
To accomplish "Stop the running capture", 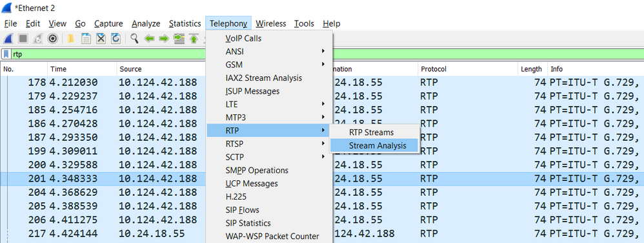I will click(x=23, y=39).
